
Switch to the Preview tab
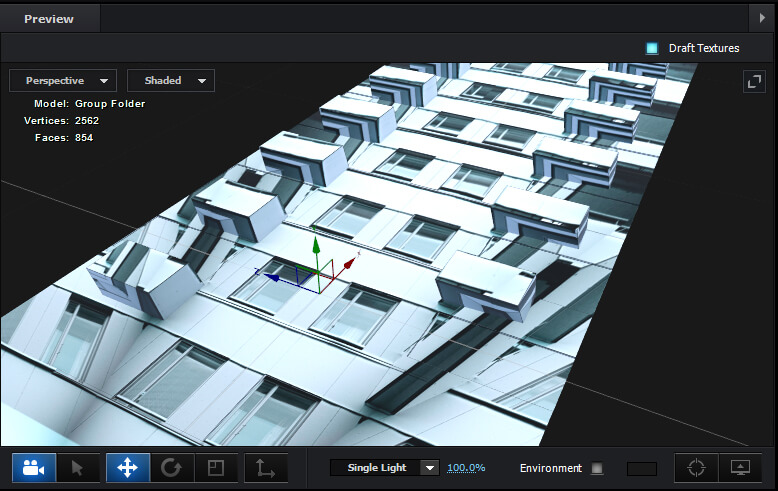tap(49, 19)
